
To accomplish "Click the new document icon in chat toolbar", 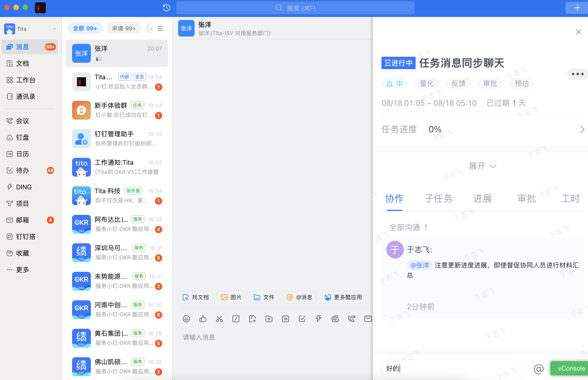I will [x=252, y=319].
